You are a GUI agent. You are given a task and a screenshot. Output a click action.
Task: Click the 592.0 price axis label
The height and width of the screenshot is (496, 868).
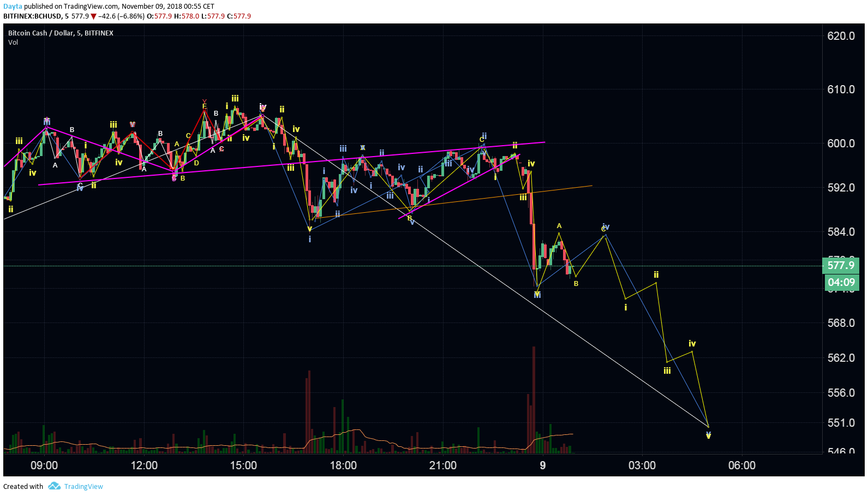coord(841,188)
